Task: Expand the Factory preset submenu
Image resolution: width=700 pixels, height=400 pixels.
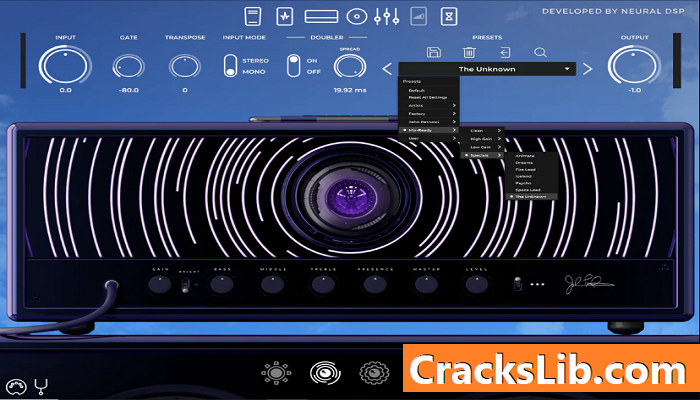Action: [x=429, y=114]
